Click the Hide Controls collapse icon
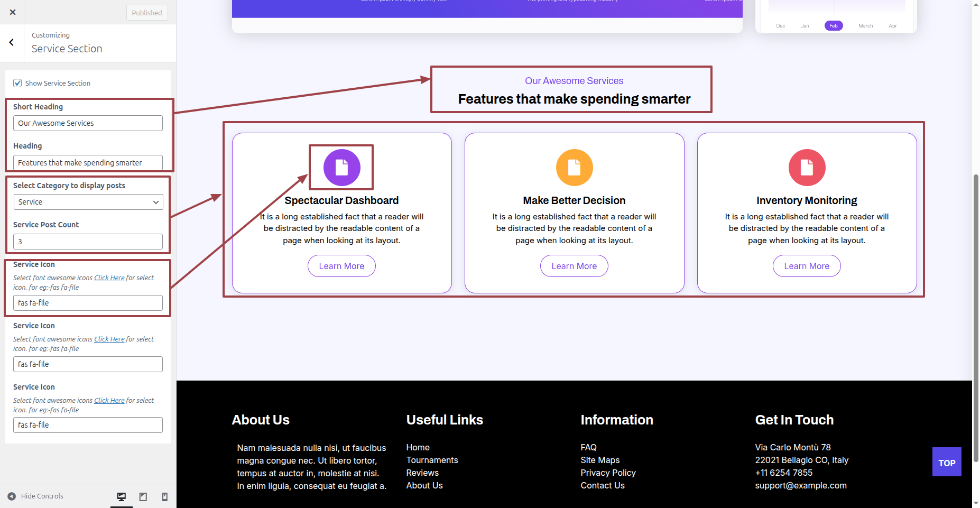 [x=12, y=496]
